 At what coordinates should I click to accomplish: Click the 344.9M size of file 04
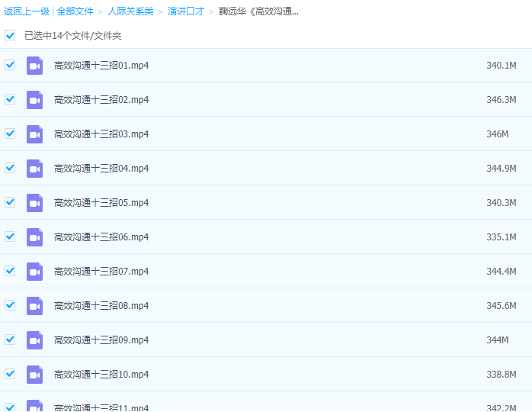coord(502,169)
